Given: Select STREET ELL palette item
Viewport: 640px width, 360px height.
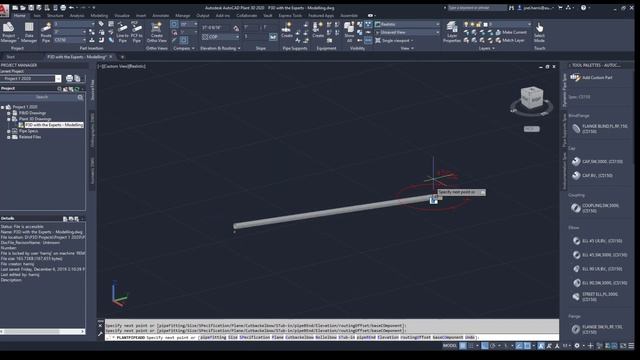Looking at the screenshot, I should [x=595, y=297].
